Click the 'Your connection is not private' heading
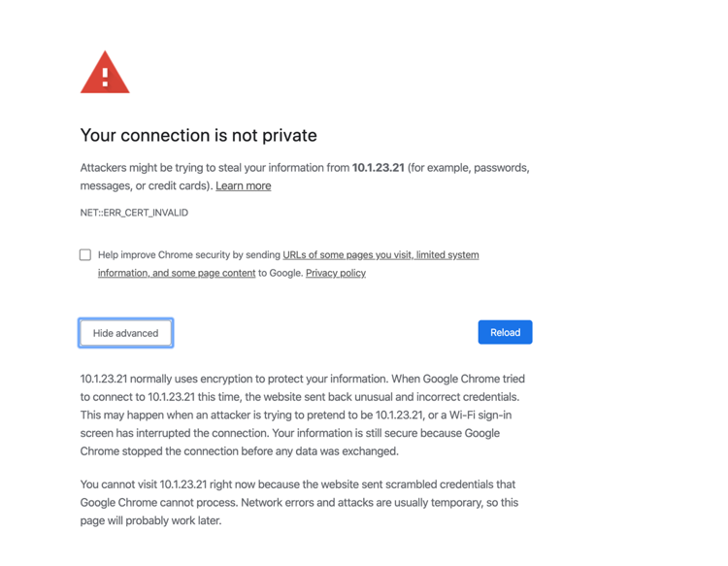 click(x=198, y=135)
